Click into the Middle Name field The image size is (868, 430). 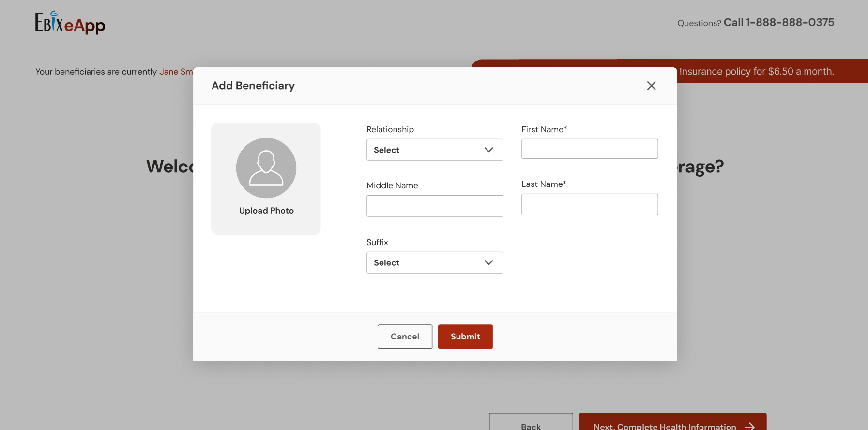pyautogui.click(x=434, y=206)
